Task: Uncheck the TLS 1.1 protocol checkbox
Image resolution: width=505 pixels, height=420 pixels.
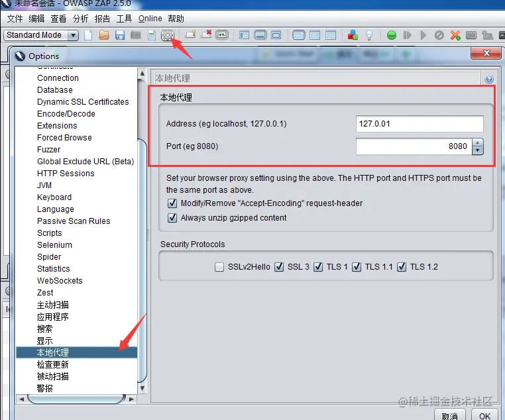Action: point(356,267)
